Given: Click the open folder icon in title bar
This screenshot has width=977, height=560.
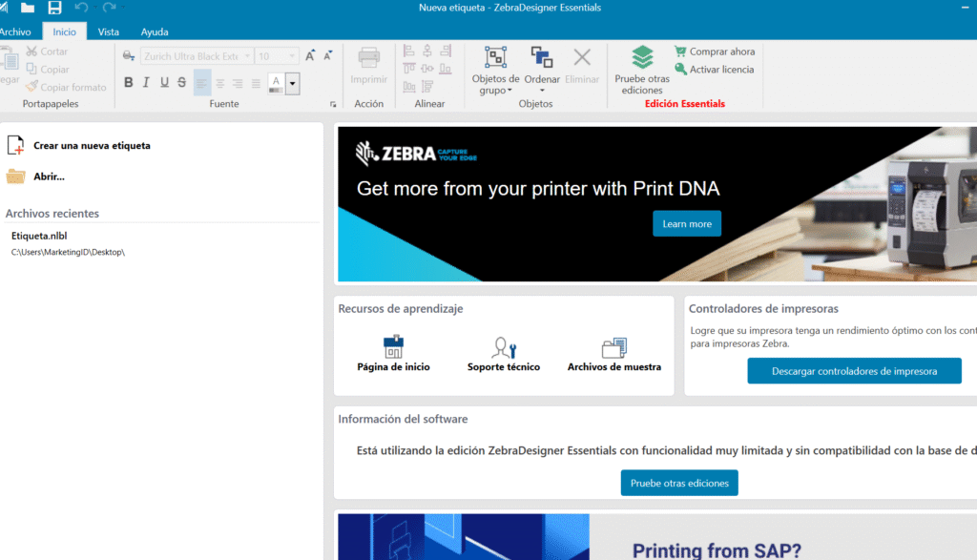Looking at the screenshot, I should 28,8.
